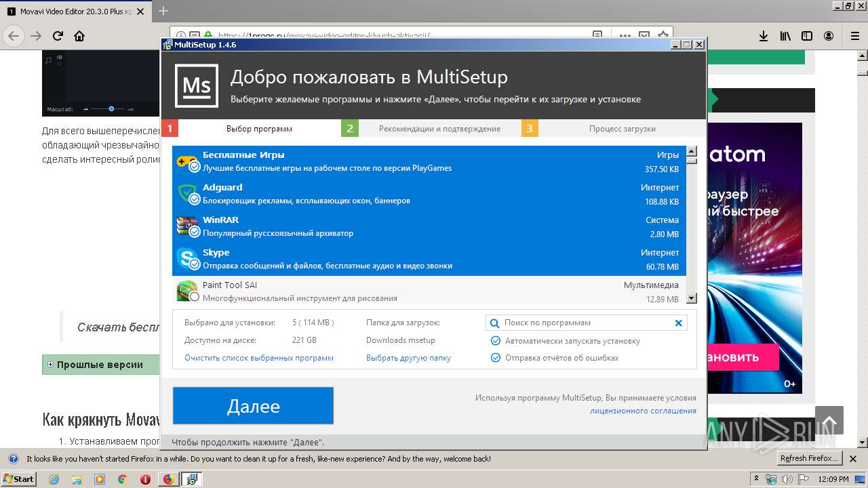Go back in Firefox
This screenshot has height=488, width=868.
pos(14,36)
